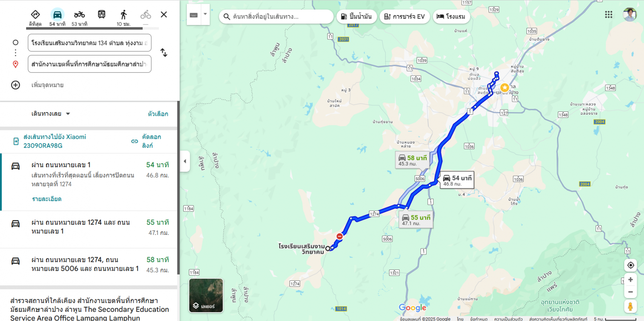The width and height of the screenshot is (644, 321).
Task: Select the walking travel mode
Action: click(x=124, y=15)
